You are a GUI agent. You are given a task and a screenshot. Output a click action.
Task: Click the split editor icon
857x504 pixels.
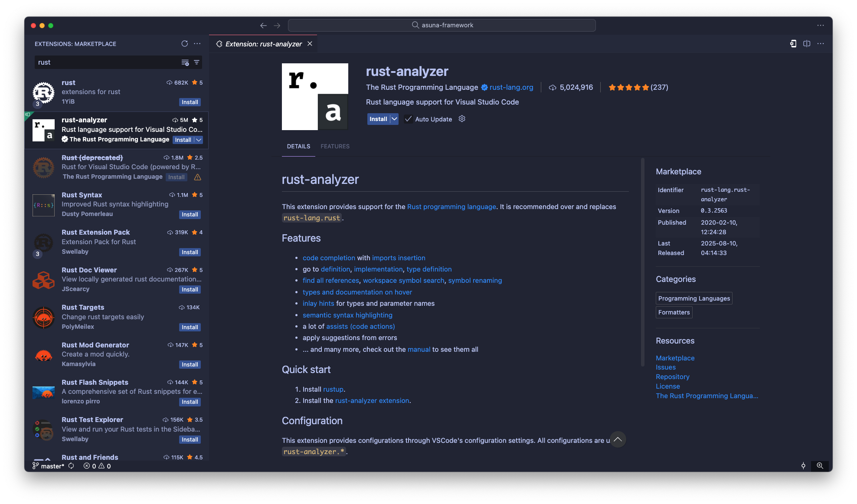click(x=807, y=44)
